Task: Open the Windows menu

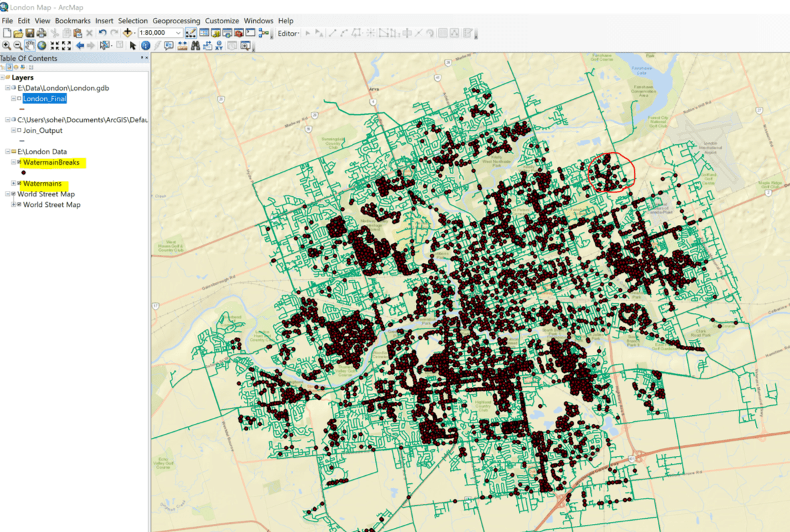Action: tap(258, 21)
